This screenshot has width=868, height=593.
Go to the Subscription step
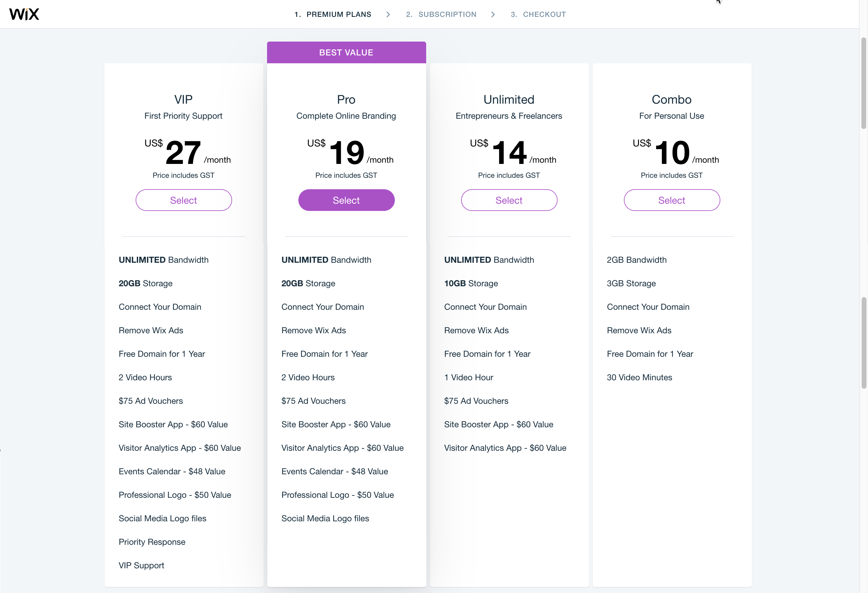coord(441,14)
